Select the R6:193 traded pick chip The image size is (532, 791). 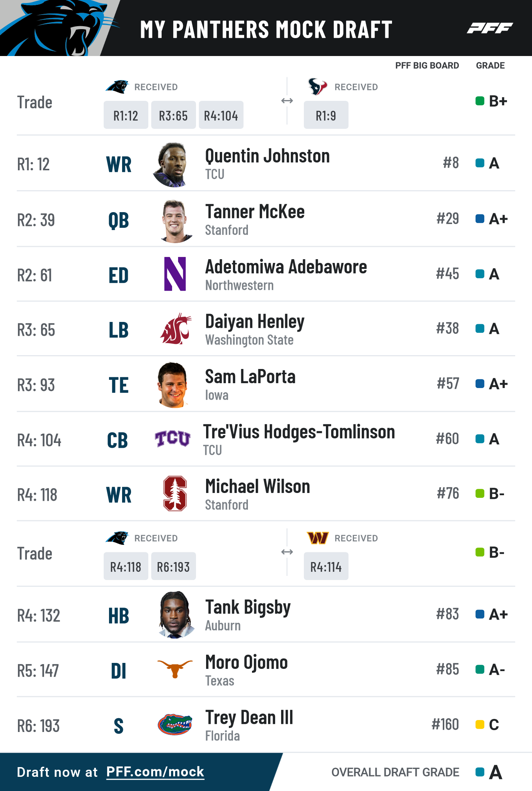pyautogui.click(x=173, y=566)
